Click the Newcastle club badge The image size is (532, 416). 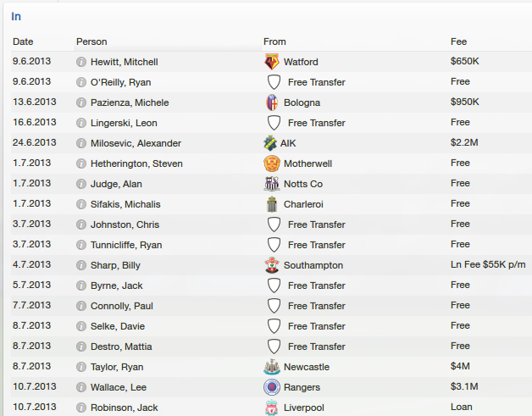click(272, 367)
